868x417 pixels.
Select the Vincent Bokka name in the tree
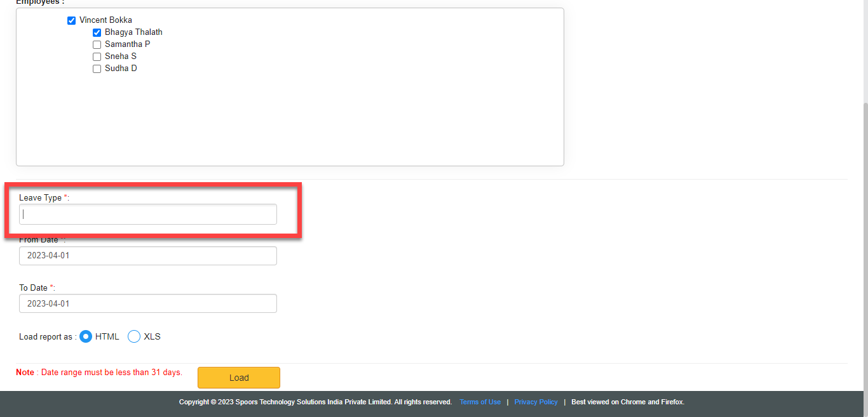(105, 20)
